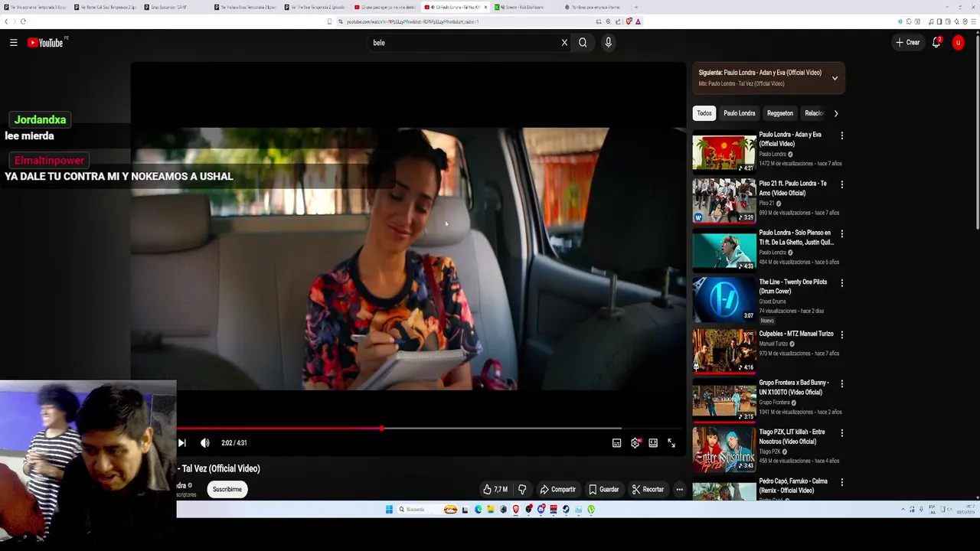Viewport: 980px width, 551px height.
Task: Open options for Te Amo video
Action: tap(841, 184)
